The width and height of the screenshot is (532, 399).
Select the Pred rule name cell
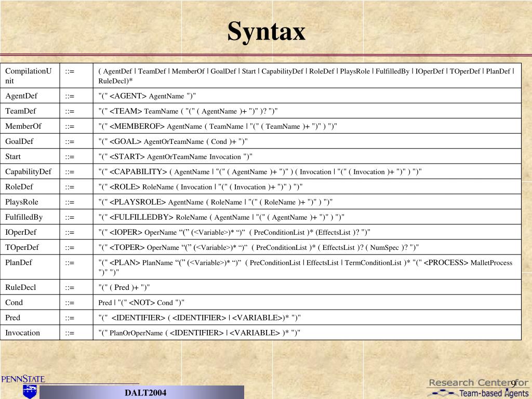(30, 317)
